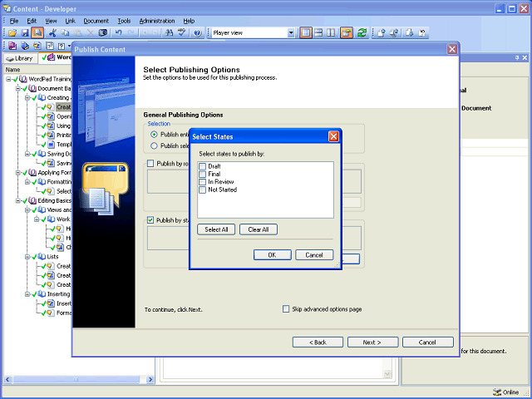
Task: Check the In Review state checkbox
Action: click(x=202, y=182)
